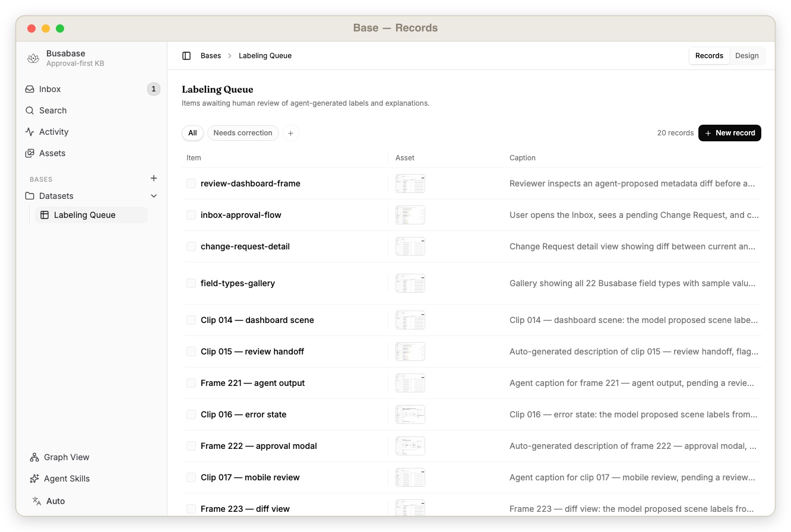Add a new view with plus button
This screenshot has width=791, height=532.
click(x=290, y=133)
